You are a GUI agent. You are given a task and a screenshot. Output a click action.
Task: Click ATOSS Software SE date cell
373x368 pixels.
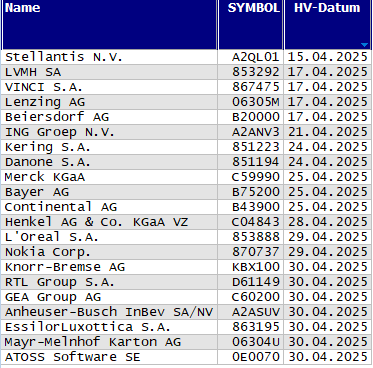[328, 357]
